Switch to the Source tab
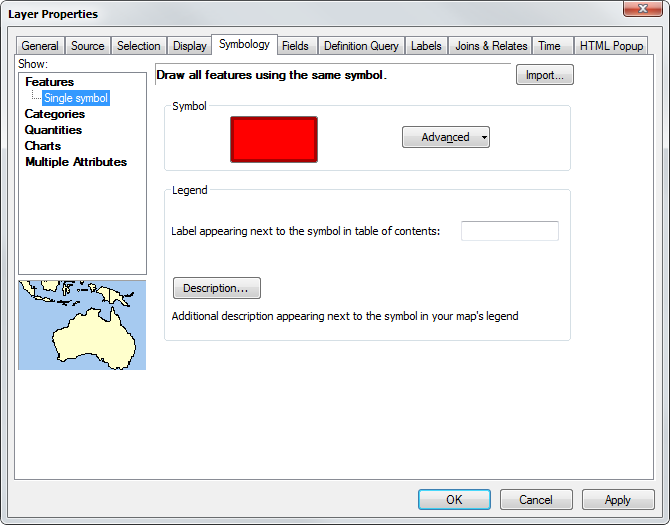This screenshot has width=670, height=525. (x=88, y=46)
